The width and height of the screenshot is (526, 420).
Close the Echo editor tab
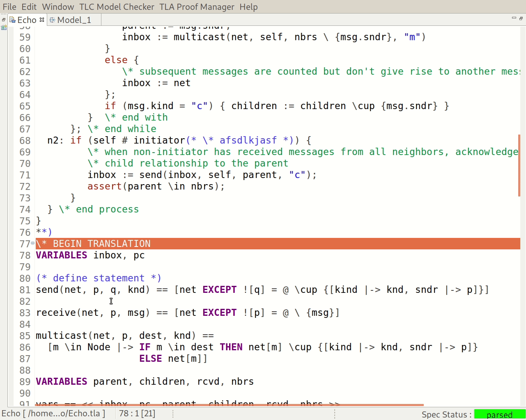42,20
